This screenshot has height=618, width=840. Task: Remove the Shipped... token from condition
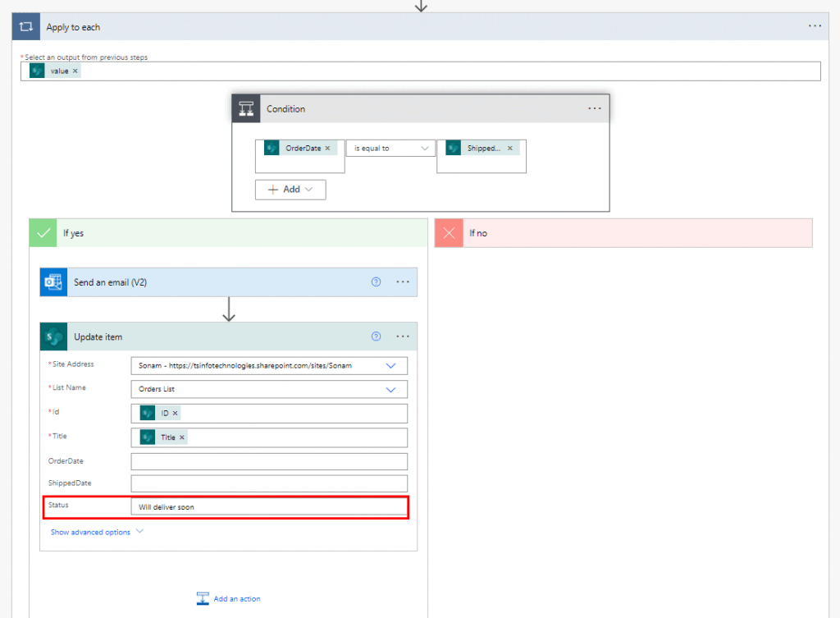[510, 148]
